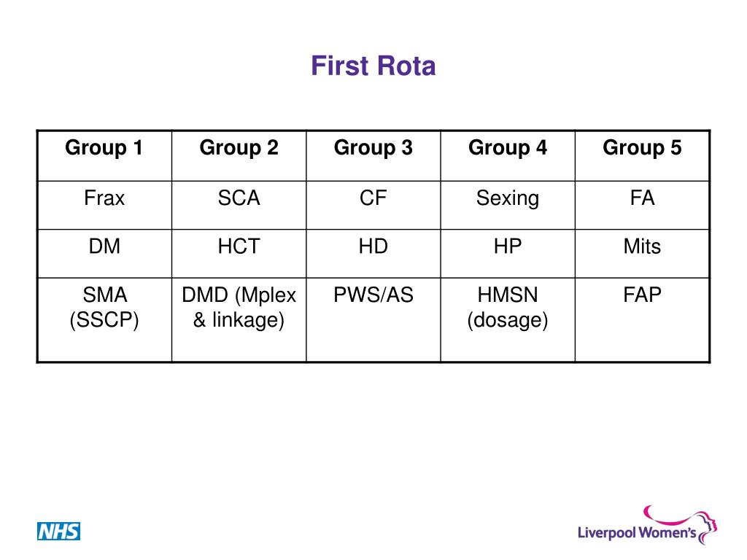
Task: Click the Group 1 header cell
Action: pyautogui.click(x=104, y=156)
